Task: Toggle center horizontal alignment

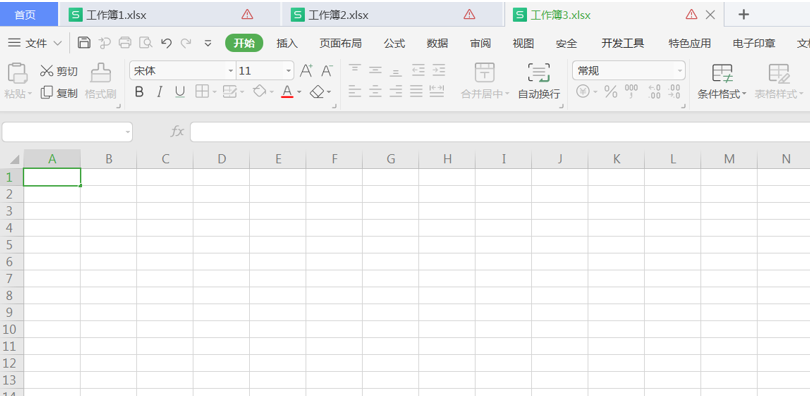Action: click(375, 92)
